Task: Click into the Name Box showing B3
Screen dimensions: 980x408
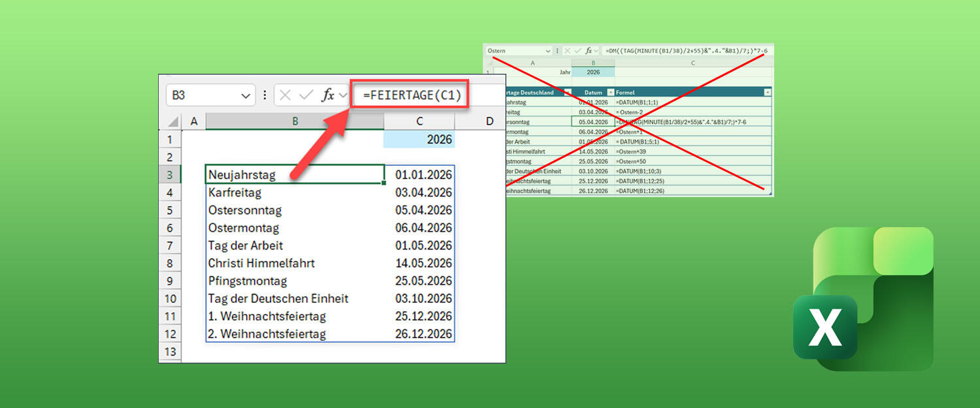Action: [210, 95]
